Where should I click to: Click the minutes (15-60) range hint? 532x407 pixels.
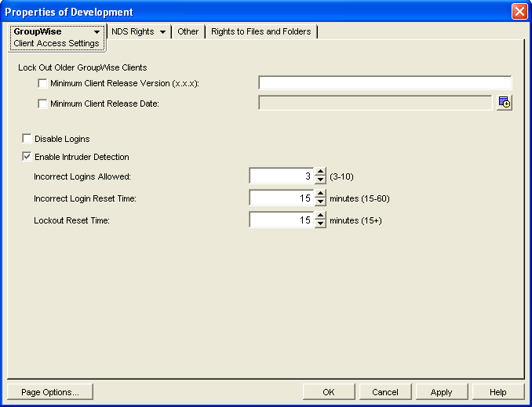pyautogui.click(x=359, y=198)
